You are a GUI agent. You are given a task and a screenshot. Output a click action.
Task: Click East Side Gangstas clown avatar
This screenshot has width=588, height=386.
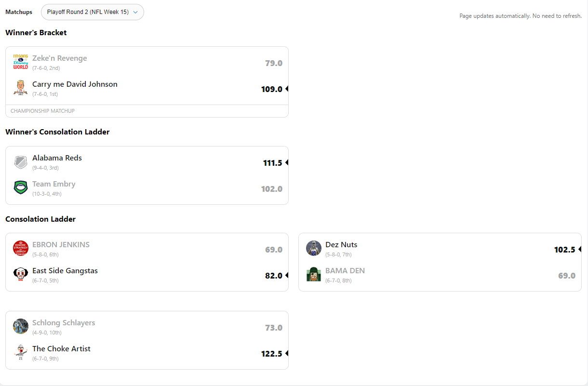(x=21, y=274)
